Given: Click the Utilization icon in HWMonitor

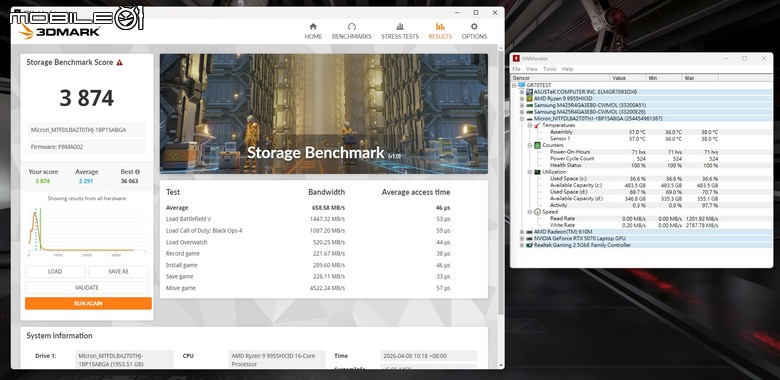Looking at the screenshot, I should [537, 172].
